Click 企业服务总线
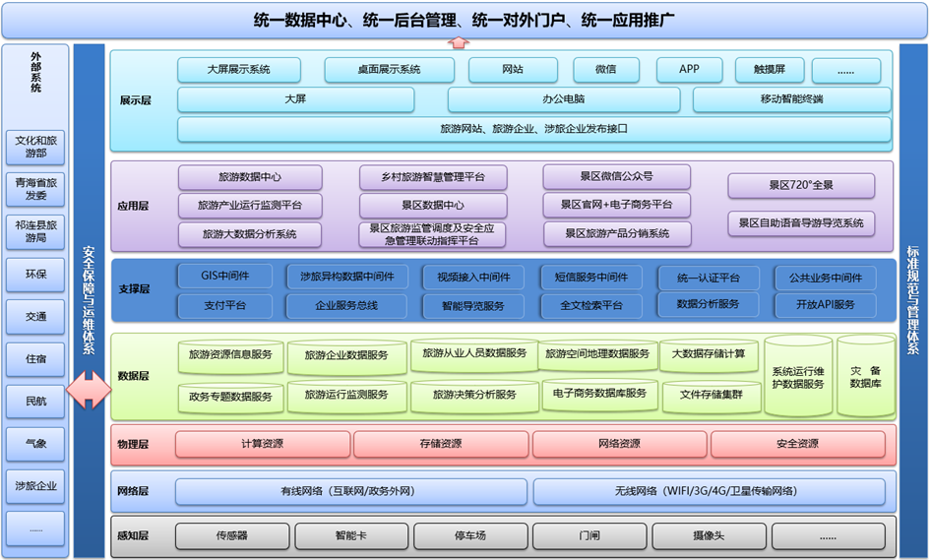The image size is (930, 560). (347, 306)
